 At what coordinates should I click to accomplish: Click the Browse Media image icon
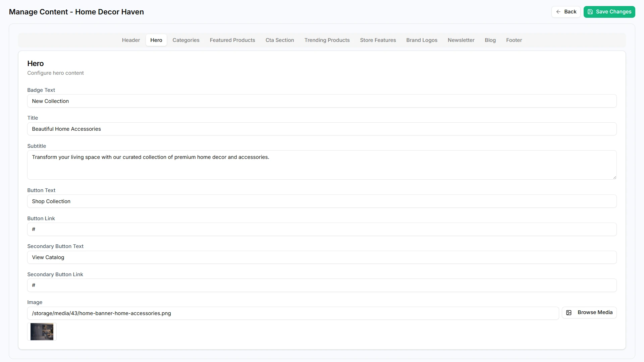(569, 313)
